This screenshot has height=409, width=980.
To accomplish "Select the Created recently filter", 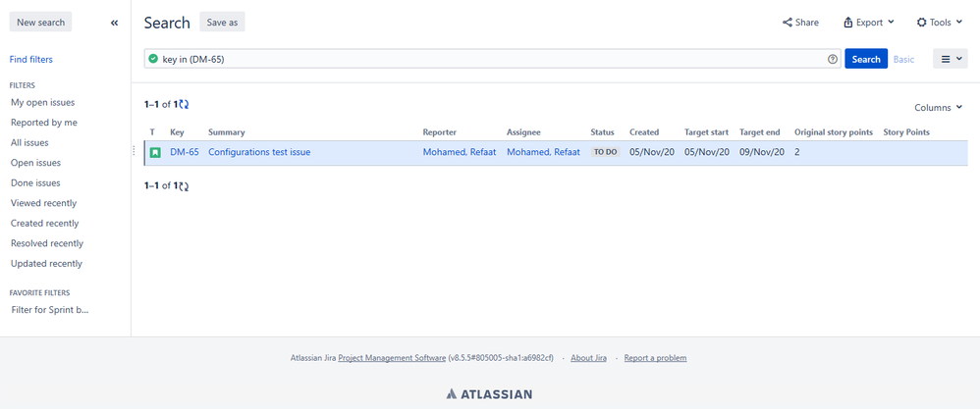I will pos(45,223).
